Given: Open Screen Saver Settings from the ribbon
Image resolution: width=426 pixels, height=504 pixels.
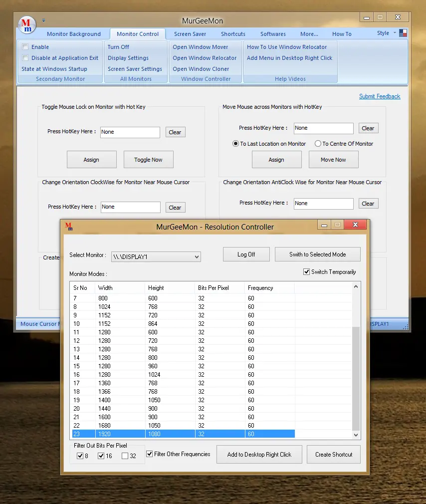Looking at the screenshot, I should [x=135, y=69].
